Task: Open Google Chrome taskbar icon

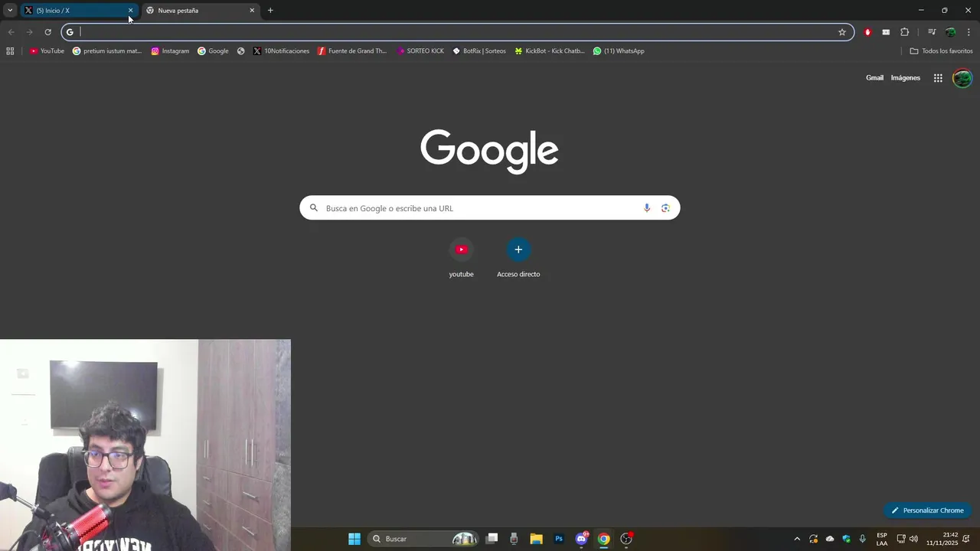Action: pyautogui.click(x=604, y=539)
